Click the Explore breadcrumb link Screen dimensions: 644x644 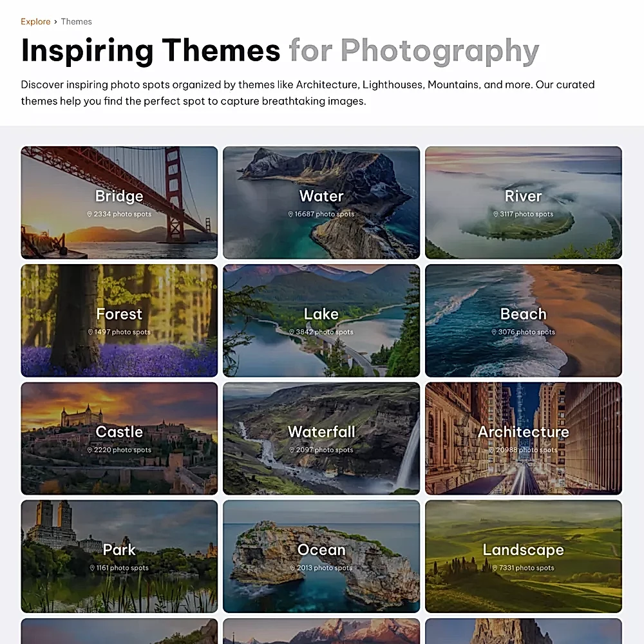(35, 22)
